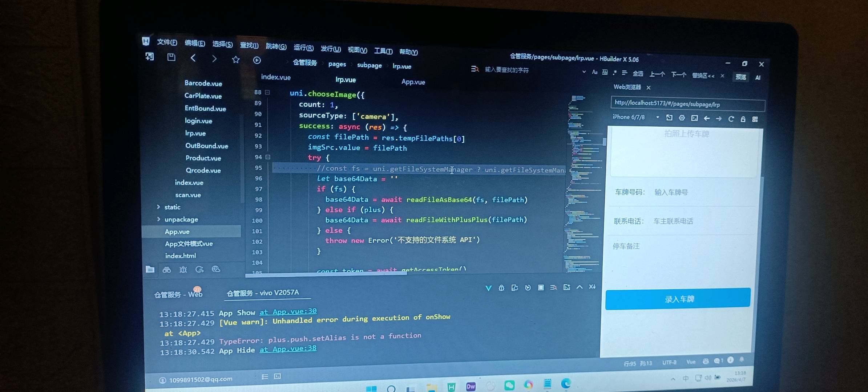The height and width of the screenshot is (392, 868).
Task: Click the QR/grid icon in the browser panel
Action: 755,119
